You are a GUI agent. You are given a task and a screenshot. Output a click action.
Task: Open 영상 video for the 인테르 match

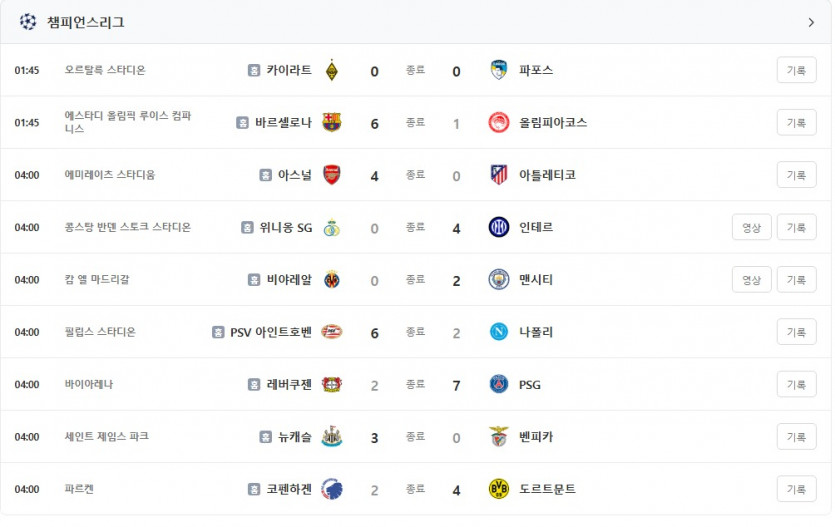(751, 227)
